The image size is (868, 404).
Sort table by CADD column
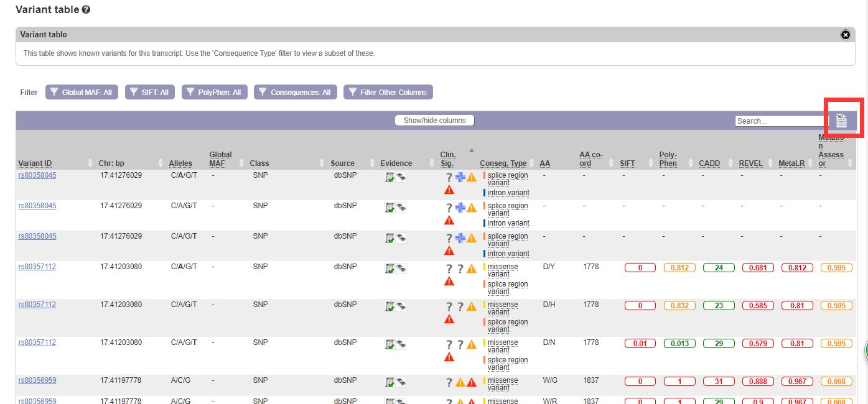click(709, 163)
